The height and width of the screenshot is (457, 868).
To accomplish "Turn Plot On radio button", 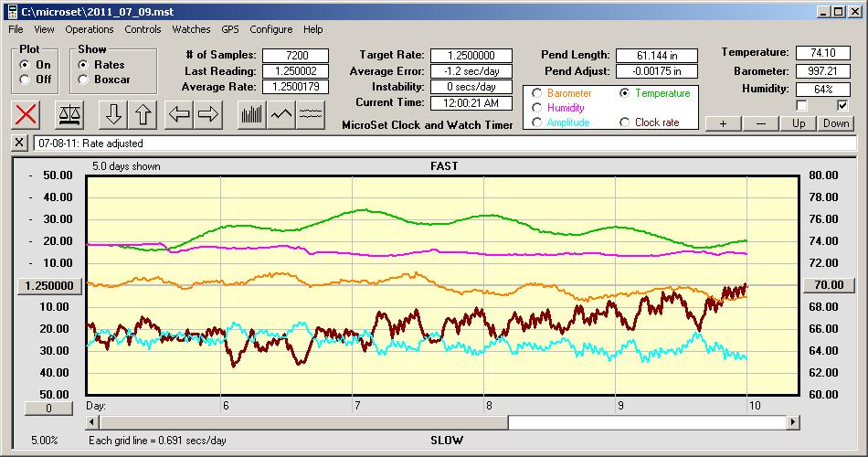I will [x=25, y=65].
